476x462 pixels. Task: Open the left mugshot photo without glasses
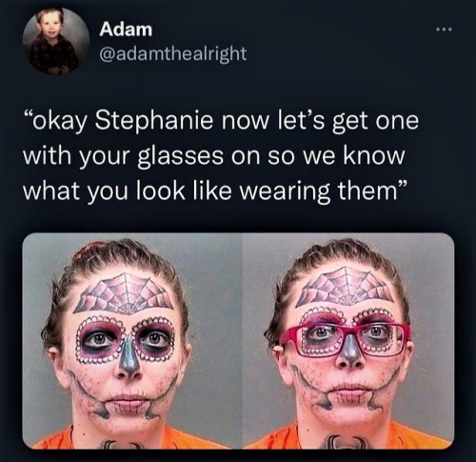pos(132,341)
